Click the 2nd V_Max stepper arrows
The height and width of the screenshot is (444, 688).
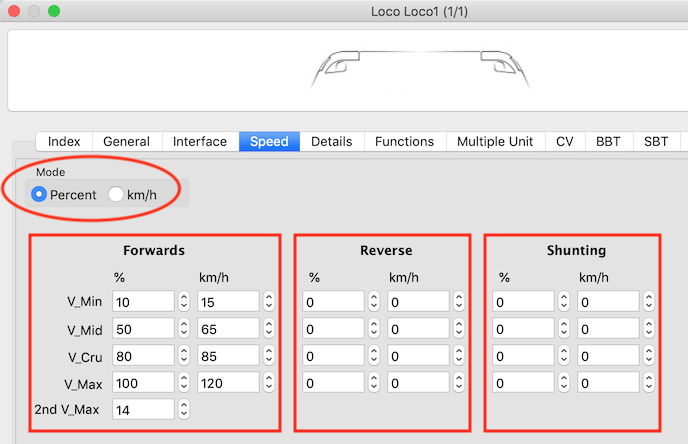[x=183, y=409]
